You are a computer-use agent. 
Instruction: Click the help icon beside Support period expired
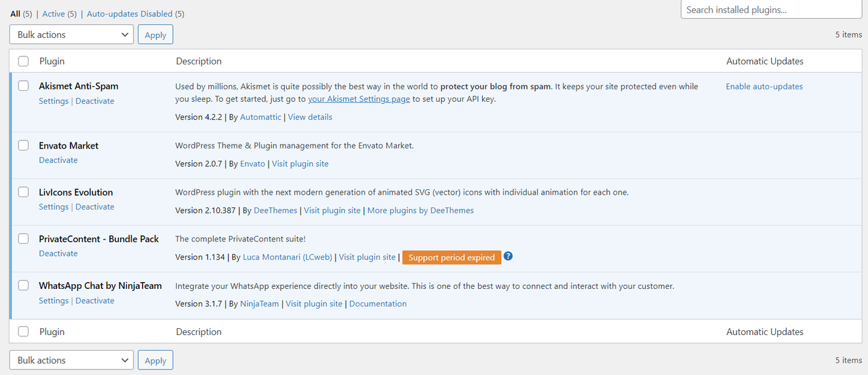coord(508,256)
